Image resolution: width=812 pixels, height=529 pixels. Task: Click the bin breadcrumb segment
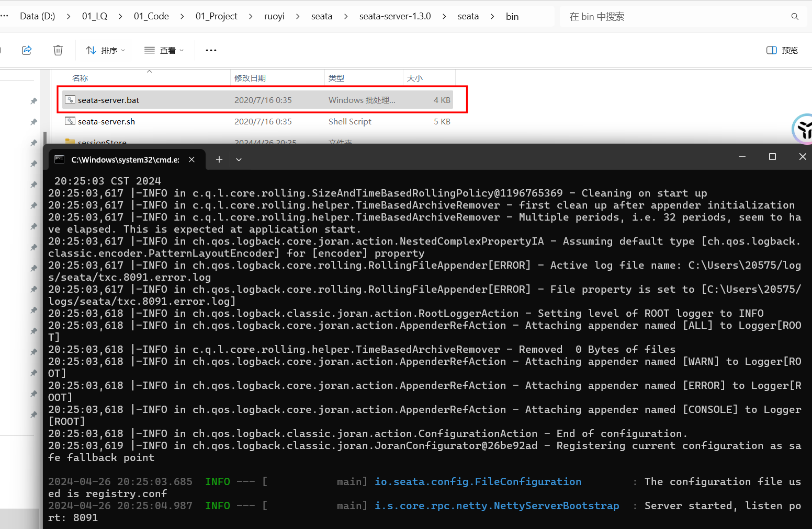(x=512, y=16)
